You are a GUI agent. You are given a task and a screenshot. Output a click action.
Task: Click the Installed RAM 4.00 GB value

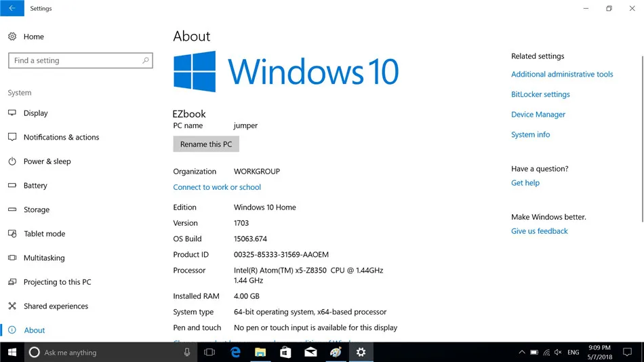247,296
